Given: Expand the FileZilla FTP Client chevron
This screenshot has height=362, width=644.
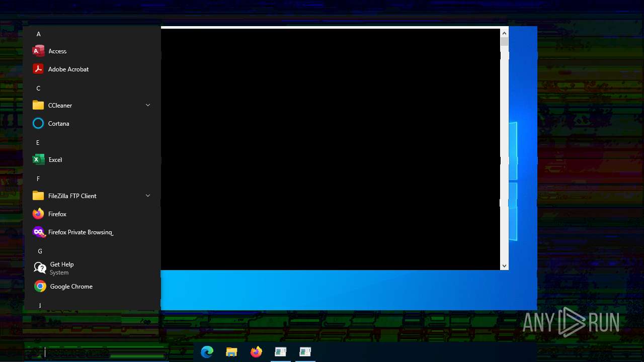Looking at the screenshot, I should tap(148, 196).
